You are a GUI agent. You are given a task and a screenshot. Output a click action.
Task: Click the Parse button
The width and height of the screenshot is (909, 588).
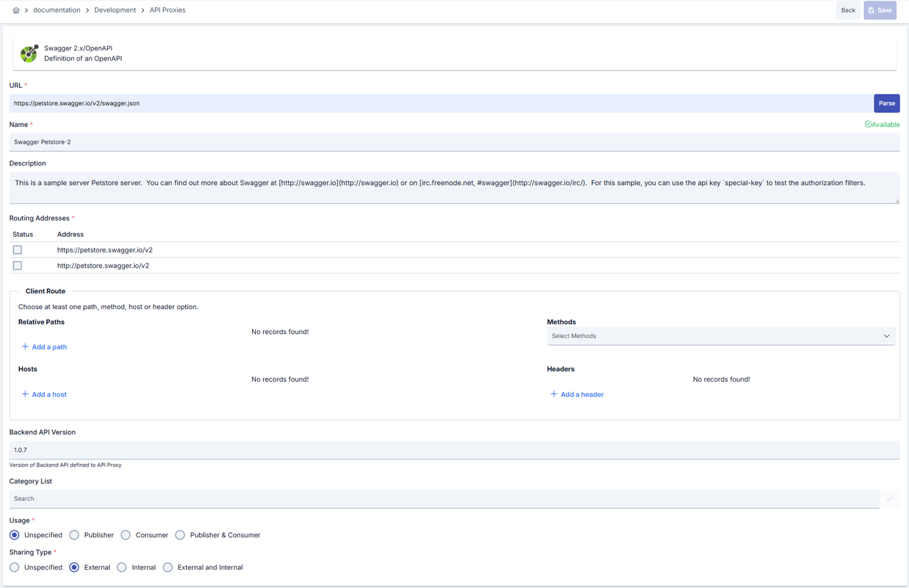(x=887, y=103)
